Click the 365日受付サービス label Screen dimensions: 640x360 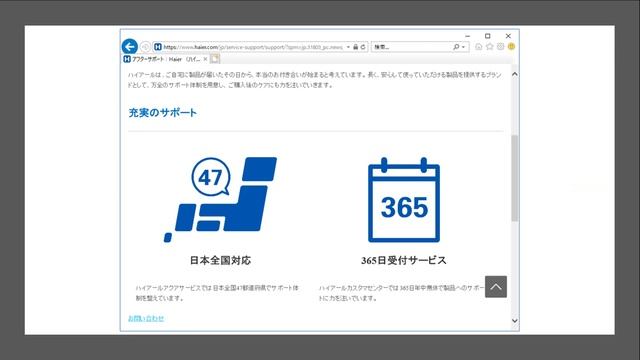(x=404, y=260)
